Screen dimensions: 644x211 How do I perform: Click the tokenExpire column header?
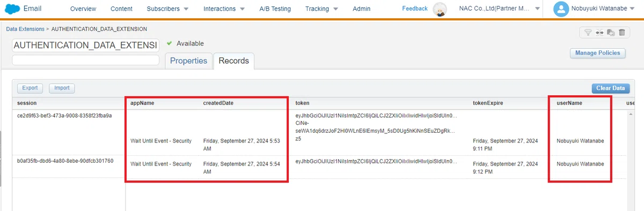487,103
